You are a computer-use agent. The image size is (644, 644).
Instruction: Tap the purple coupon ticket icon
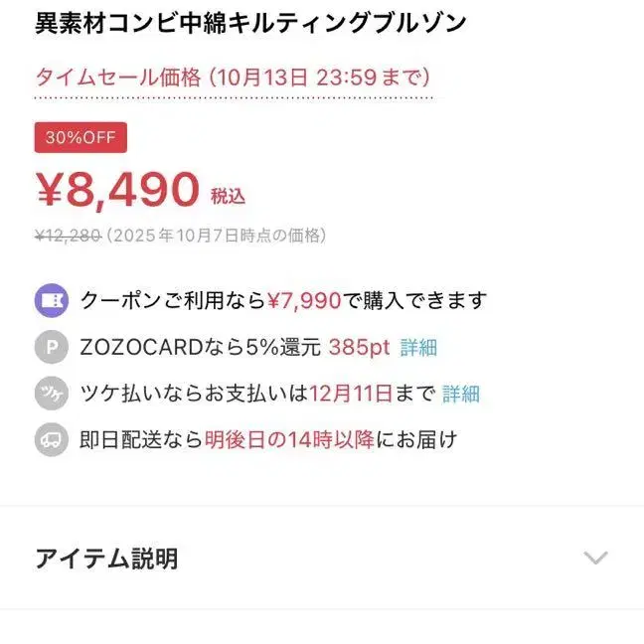[51, 299]
